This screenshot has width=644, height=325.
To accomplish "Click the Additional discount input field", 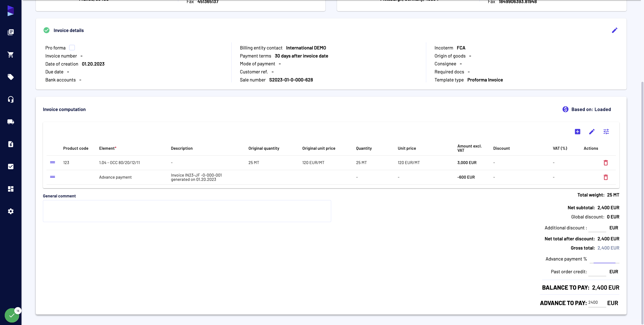I will (x=597, y=228).
